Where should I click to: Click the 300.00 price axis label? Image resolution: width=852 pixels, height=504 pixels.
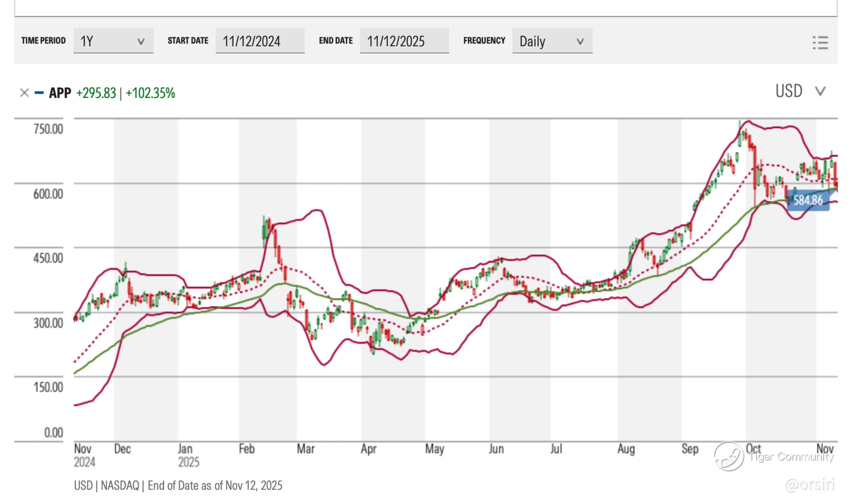pos(48,322)
